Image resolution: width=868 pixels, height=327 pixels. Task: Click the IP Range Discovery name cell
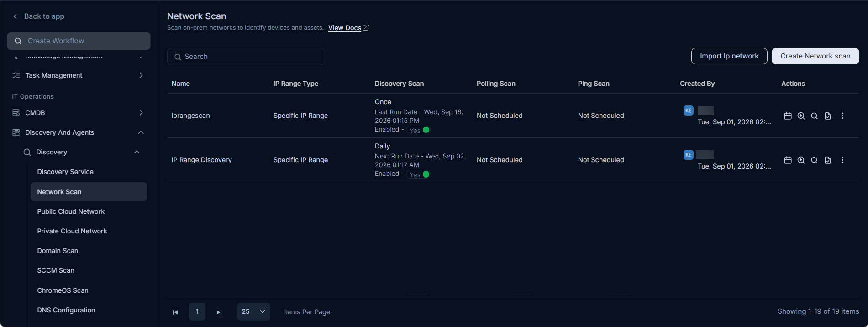pyautogui.click(x=202, y=160)
